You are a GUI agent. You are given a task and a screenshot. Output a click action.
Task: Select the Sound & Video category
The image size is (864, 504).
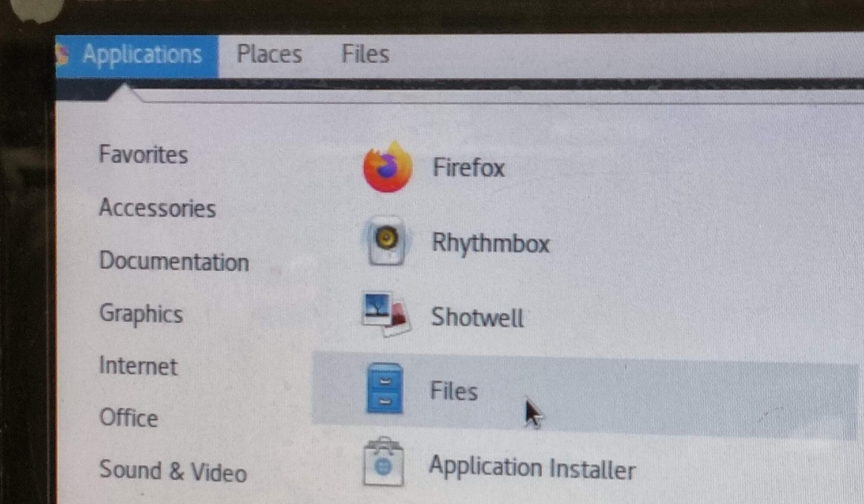173,471
